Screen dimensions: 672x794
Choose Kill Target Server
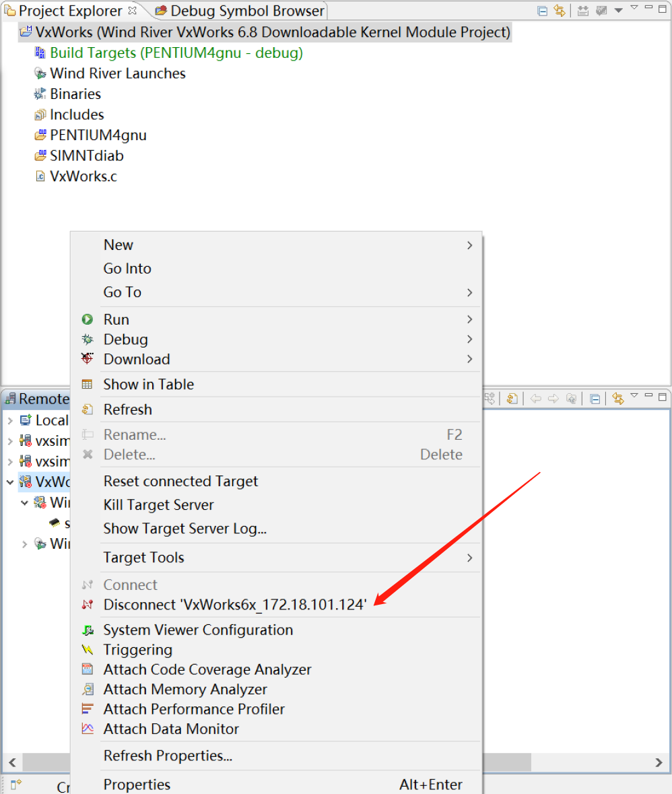(x=276, y=505)
